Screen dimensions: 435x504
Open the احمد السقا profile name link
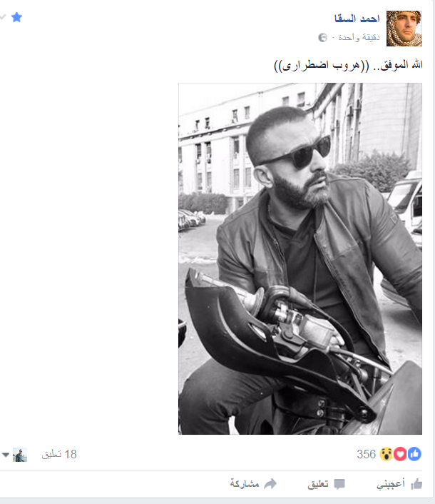click(357, 19)
